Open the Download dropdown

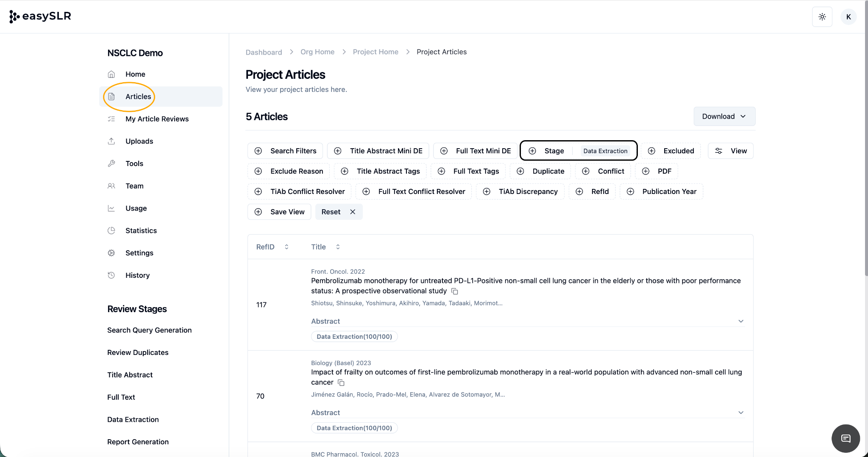(x=724, y=116)
